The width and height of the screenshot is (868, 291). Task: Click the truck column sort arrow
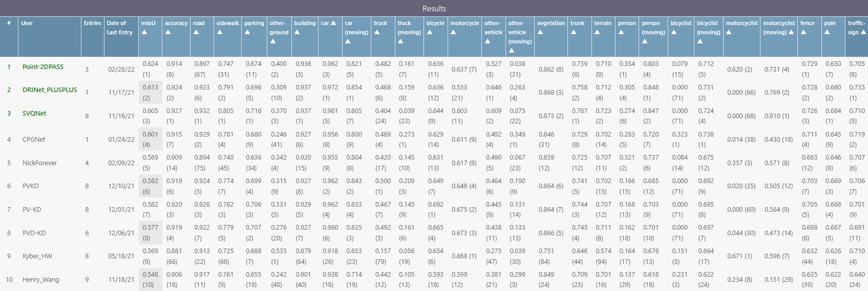pos(377,32)
